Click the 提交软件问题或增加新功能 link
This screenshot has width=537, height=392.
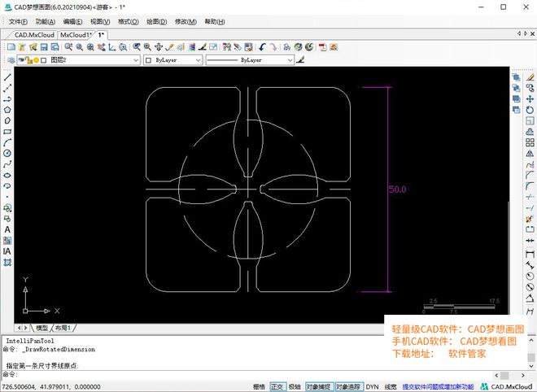(438, 387)
